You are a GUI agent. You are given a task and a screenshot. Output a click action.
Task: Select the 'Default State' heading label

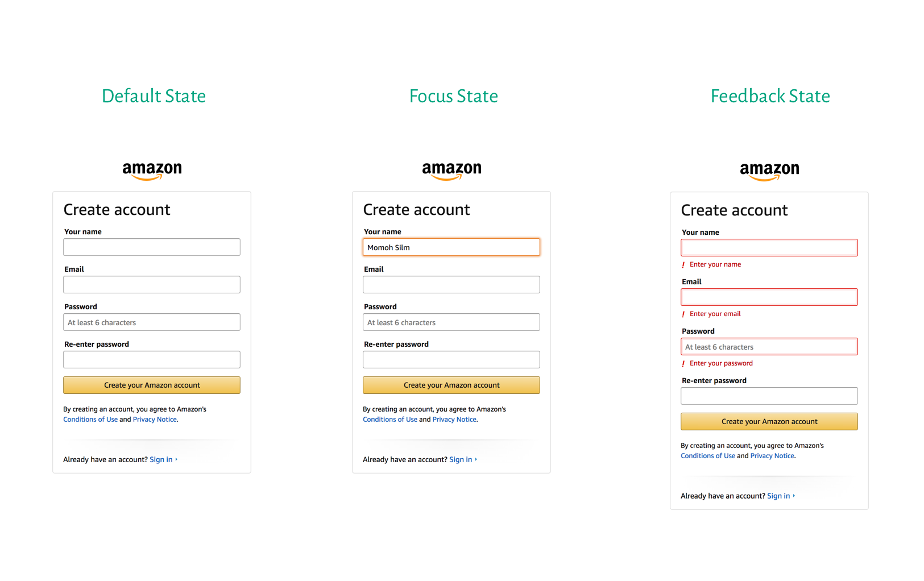click(x=154, y=96)
